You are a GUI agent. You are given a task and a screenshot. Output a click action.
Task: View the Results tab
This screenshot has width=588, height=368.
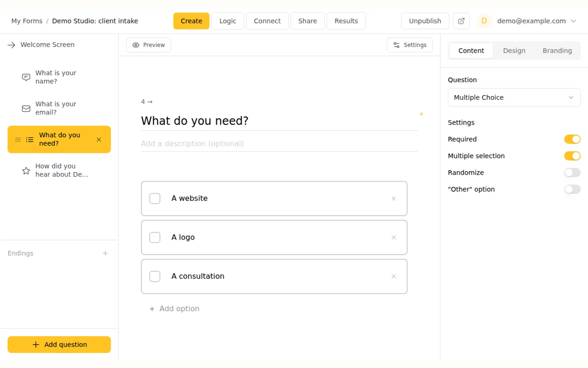(x=346, y=21)
